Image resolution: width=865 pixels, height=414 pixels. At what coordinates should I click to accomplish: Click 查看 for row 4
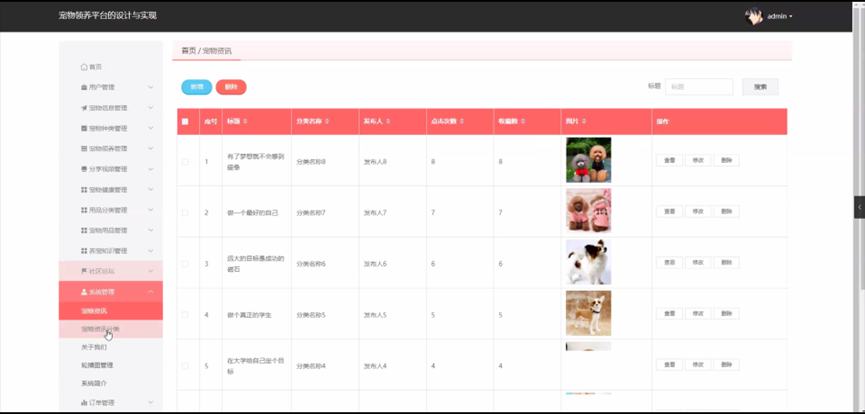(669, 314)
